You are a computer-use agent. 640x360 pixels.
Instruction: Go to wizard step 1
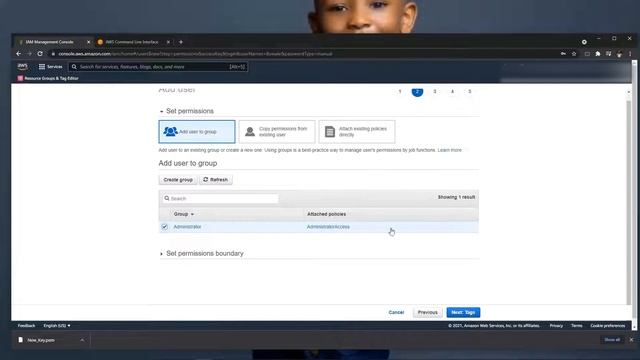(400, 91)
